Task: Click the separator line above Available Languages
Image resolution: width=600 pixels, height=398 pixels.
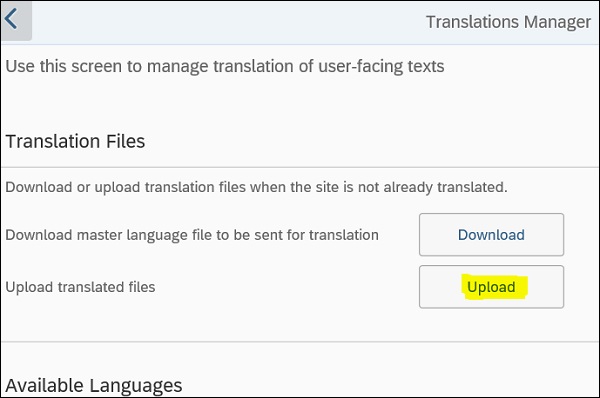Action: pyautogui.click(x=300, y=341)
